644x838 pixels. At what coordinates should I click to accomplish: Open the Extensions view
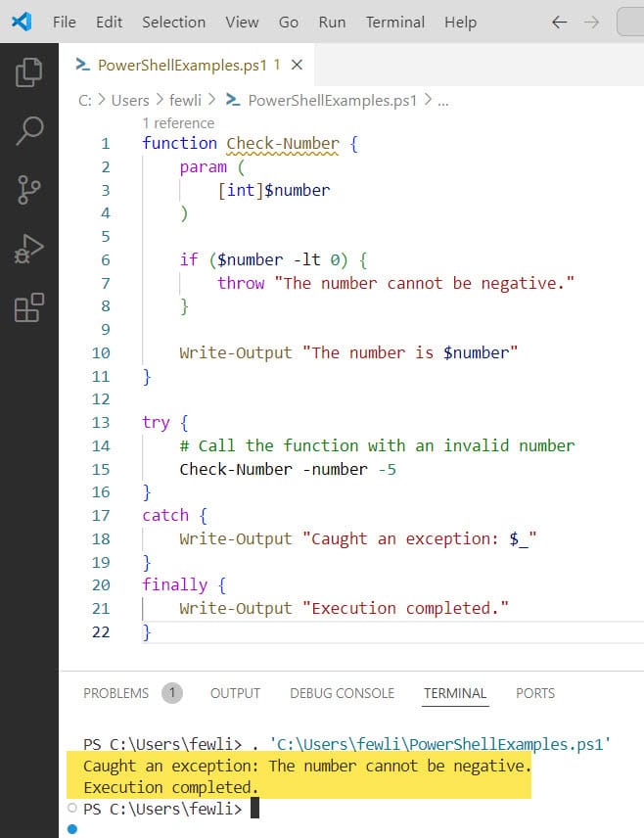click(28, 307)
